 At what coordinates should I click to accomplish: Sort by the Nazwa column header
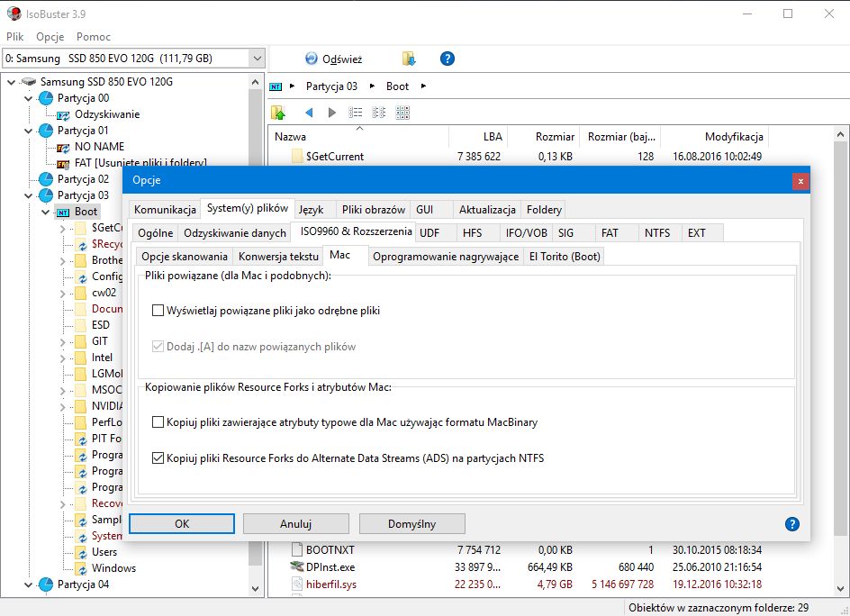tap(358, 137)
